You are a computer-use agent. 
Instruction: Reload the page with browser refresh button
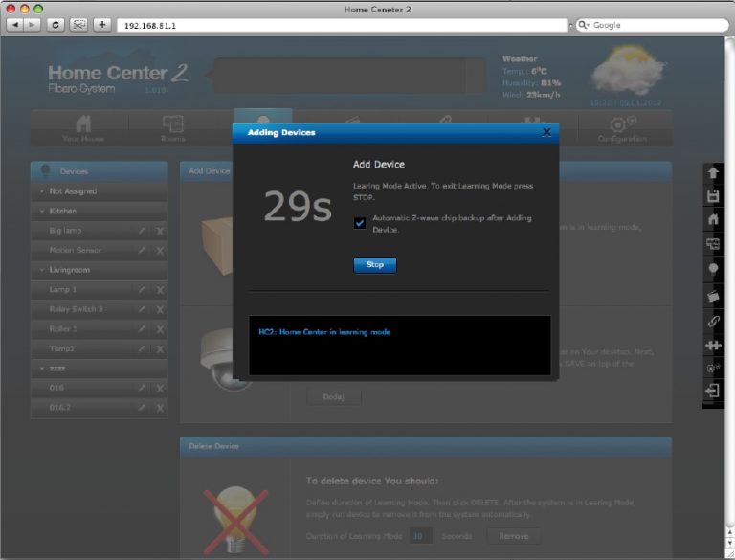(56, 25)
